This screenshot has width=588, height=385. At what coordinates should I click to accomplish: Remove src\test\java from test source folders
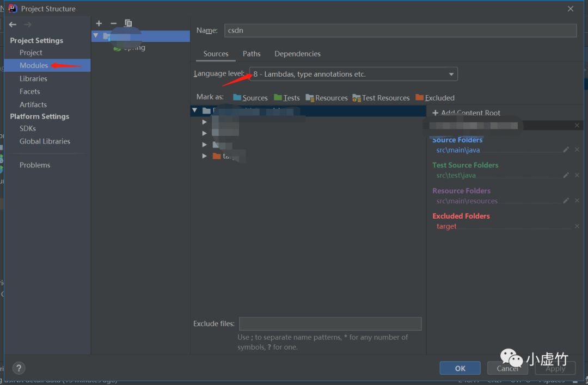point(577,175)
